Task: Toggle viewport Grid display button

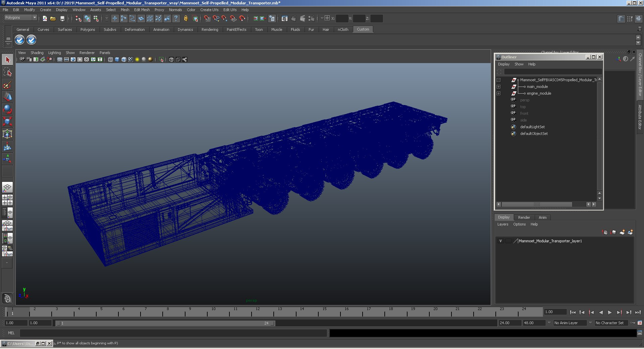Action: click(60, 59)
